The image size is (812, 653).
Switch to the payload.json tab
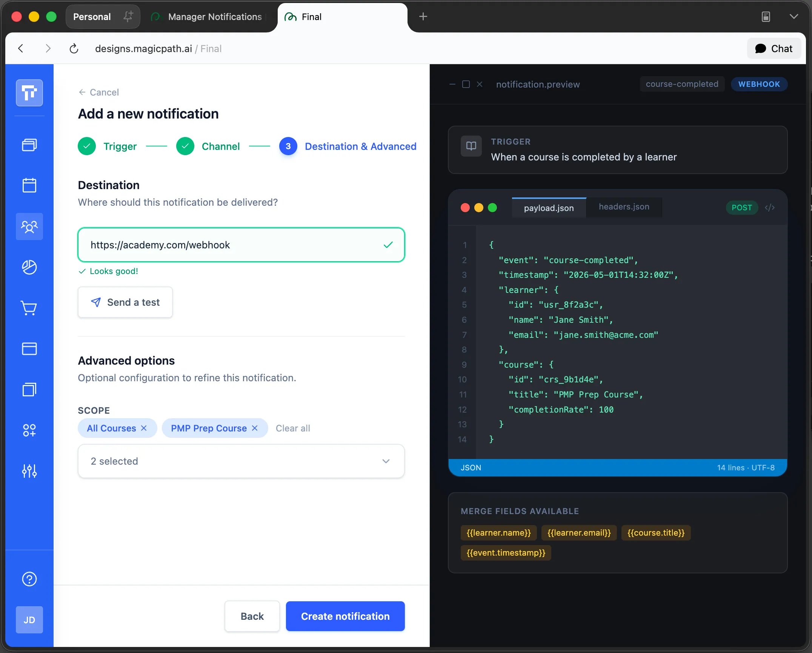coord(549,208)
